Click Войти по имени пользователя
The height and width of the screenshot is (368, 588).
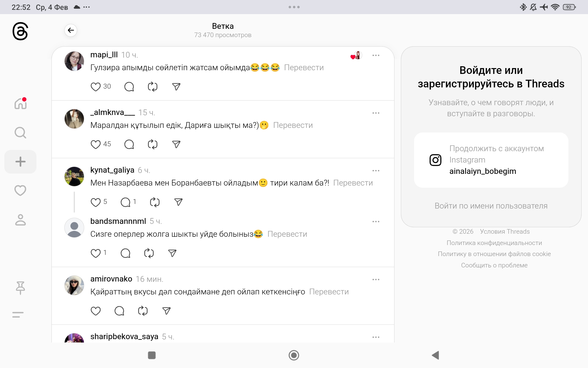click(491, 206)
